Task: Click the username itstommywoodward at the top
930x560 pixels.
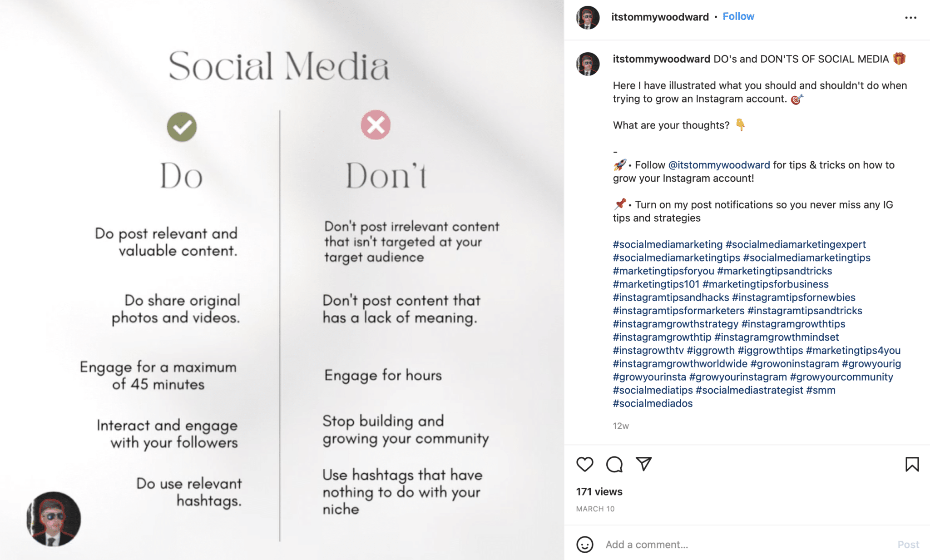Action: [660, 16]
